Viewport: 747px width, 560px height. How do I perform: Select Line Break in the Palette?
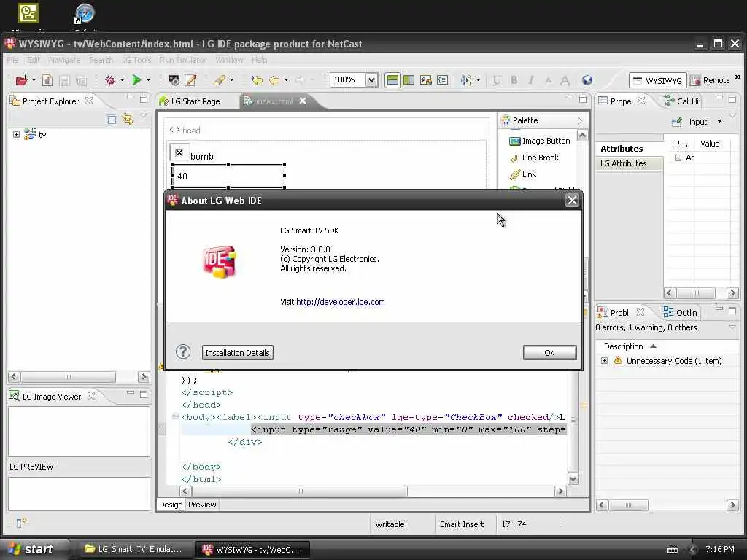(x=534, y=157)
